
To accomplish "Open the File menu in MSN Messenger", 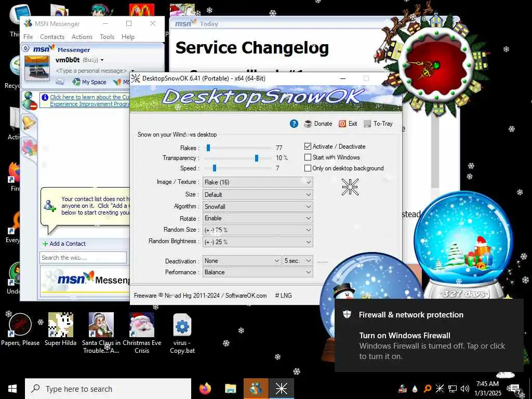I will (28, 37).
